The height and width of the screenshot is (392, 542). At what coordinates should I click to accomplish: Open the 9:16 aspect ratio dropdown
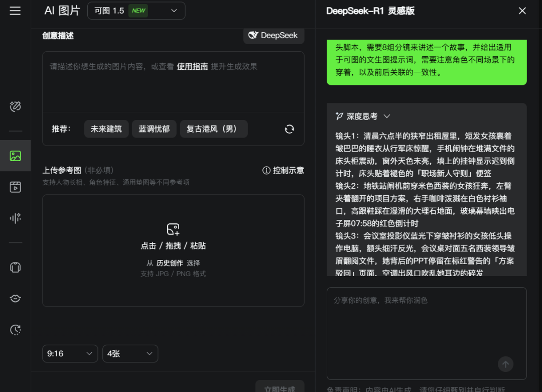(x=70, y=354)
